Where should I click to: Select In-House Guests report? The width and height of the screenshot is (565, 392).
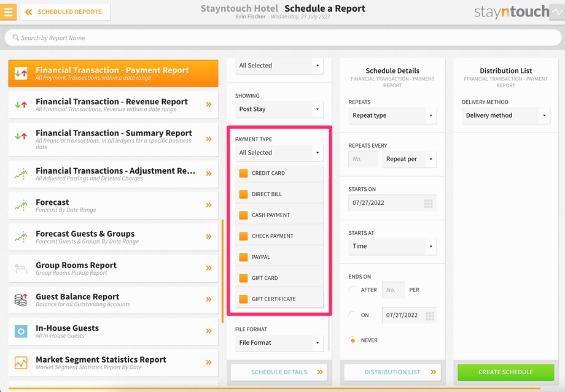point(113,331)
